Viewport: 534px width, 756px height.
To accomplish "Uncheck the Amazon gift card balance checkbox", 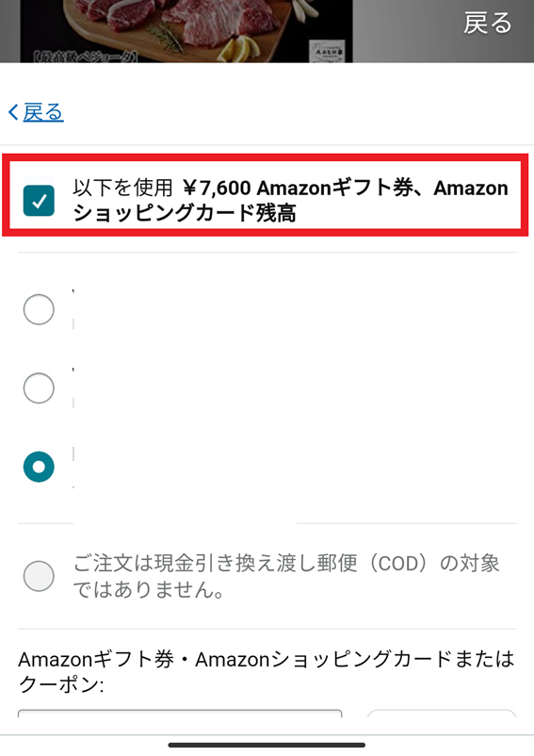I will click(39, 200).
